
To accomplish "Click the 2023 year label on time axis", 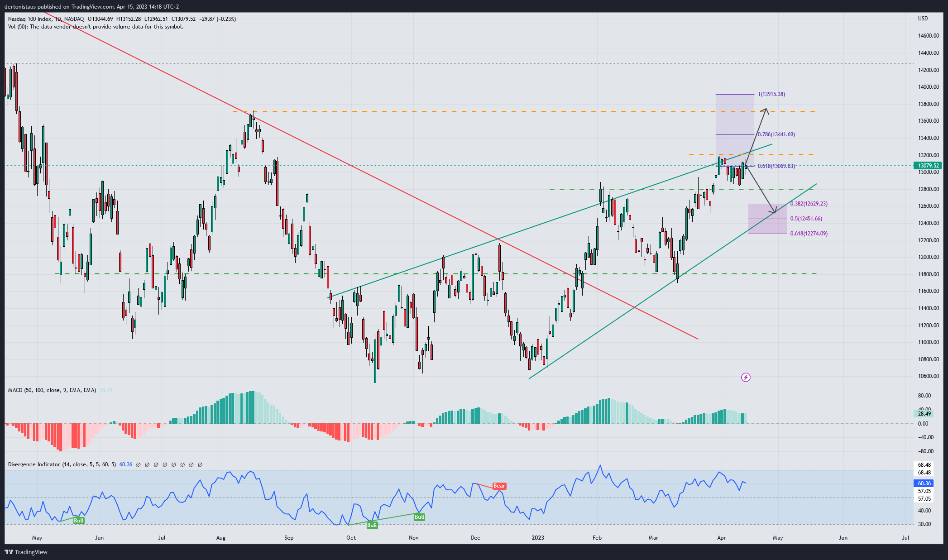I will click(x=538, y=538).
